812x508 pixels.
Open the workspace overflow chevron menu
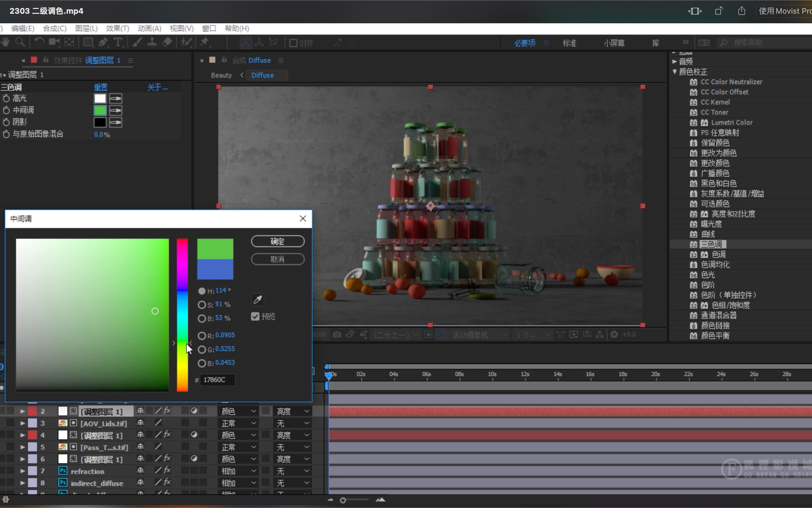click(686, 42)
